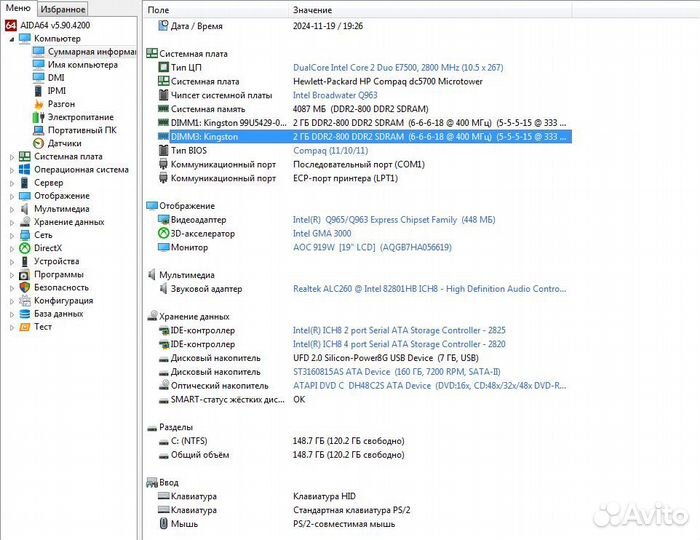The width and height of the screenshot is (700, 540).
Task: Open the Intel Broadwater Q963 chipset link
Action: pyautogui.click(x=335, y=95)
